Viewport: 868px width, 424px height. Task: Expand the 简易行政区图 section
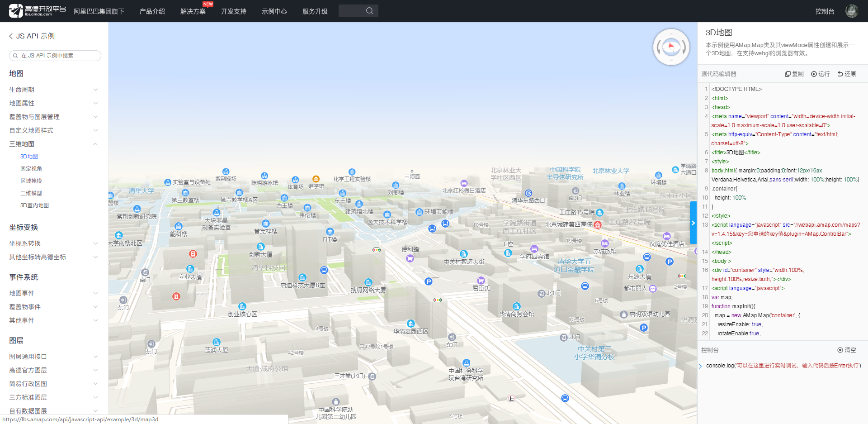pyautogui.click(x=54, y=384)
